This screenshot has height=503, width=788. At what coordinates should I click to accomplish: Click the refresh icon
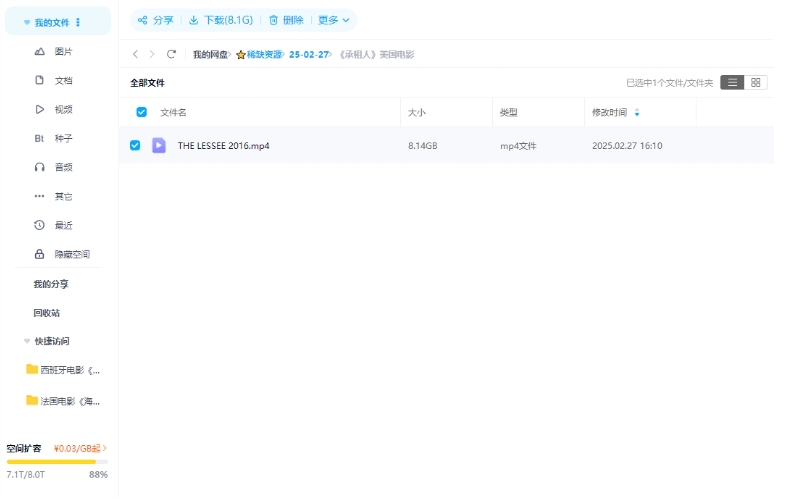(x=171, y=54)
